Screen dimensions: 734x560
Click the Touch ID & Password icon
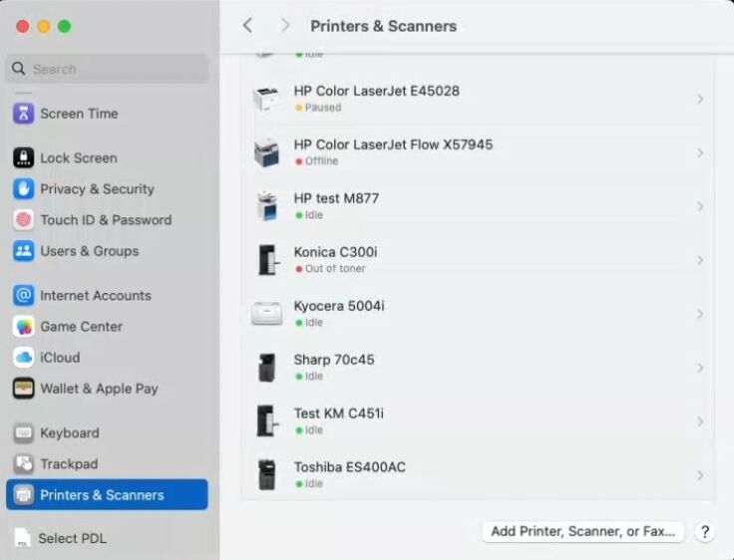point(24,220)
